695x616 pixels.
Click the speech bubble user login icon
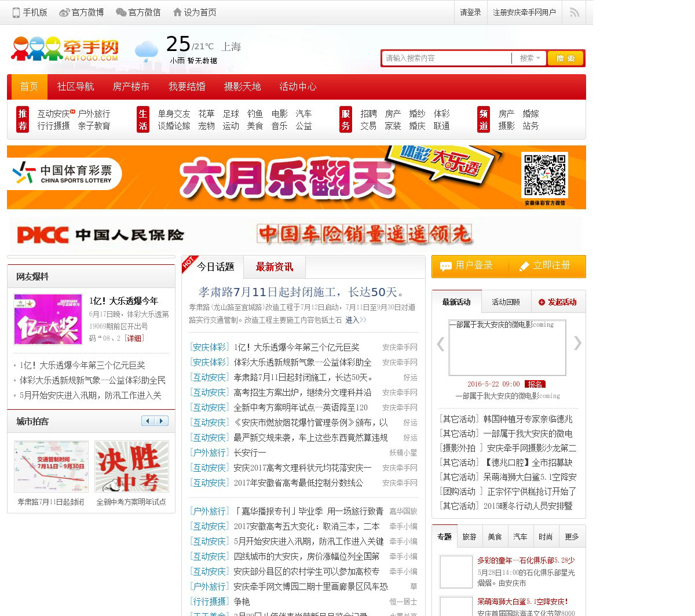click(445, 267)
